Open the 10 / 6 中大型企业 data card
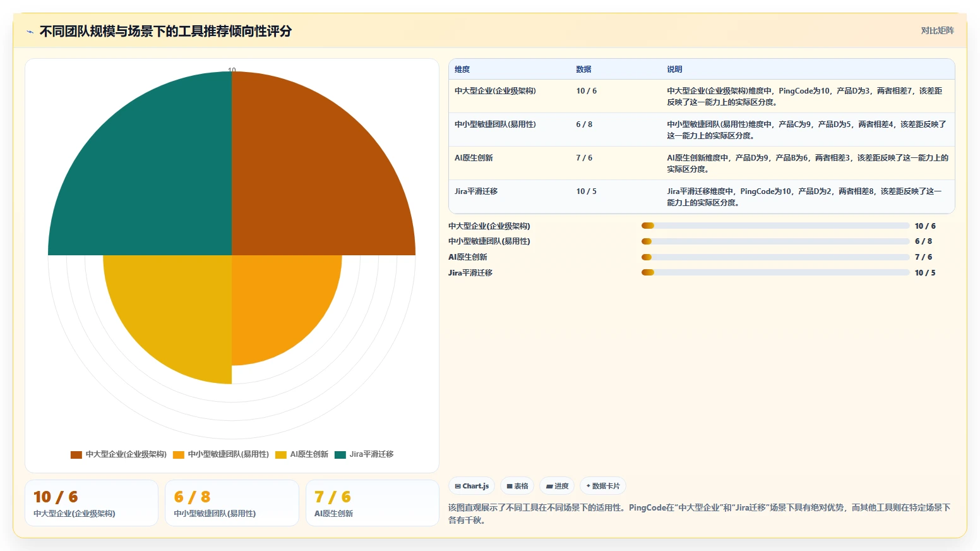This screenshot has width=980, height=551. (92, 503)
